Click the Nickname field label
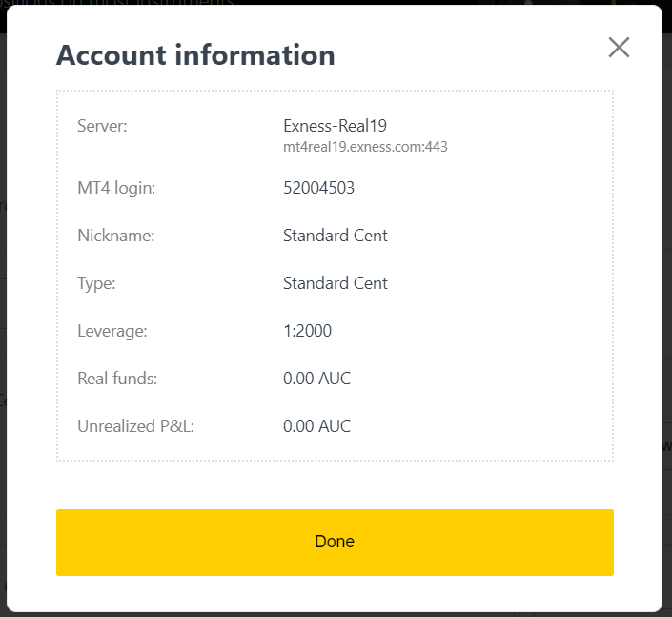Viewport: 672px width, 617px height. pyautogui.click(x=115, y=236)
